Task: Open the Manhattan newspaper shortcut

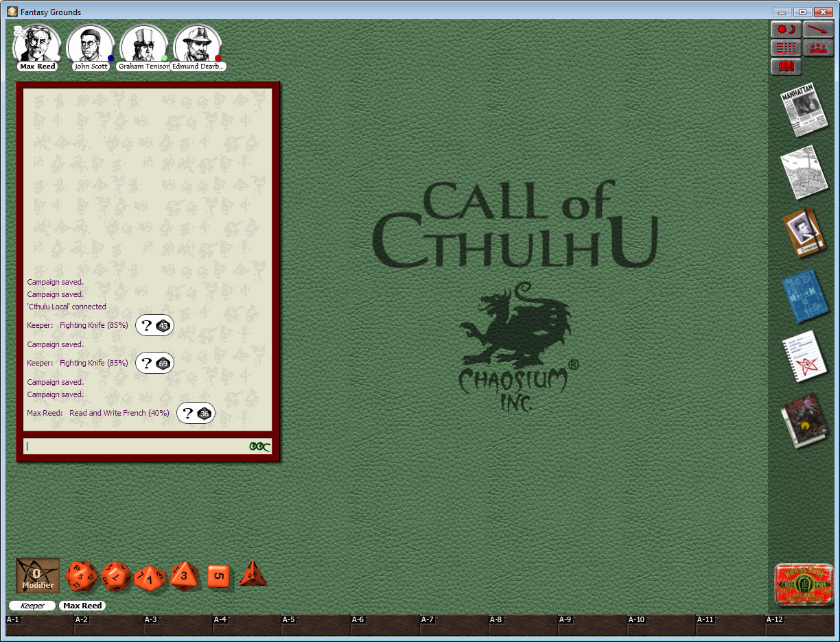Action: pyautogui.click(x=804, y=112)
